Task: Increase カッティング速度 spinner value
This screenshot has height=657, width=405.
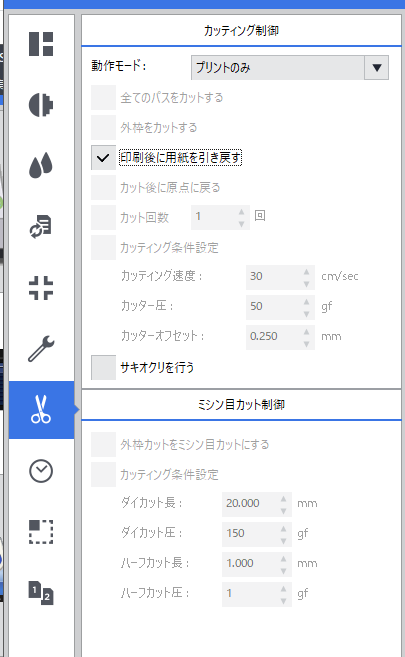Action: click(307, 272)
